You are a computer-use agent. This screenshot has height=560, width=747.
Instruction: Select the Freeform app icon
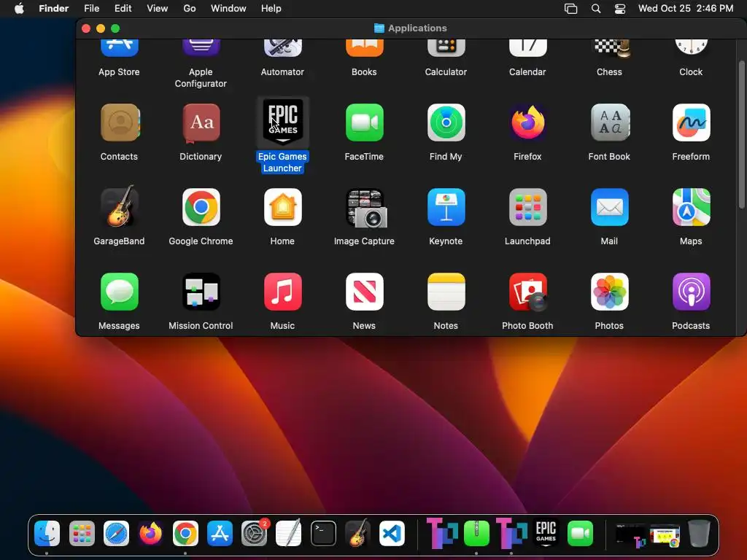coord(692,122)
